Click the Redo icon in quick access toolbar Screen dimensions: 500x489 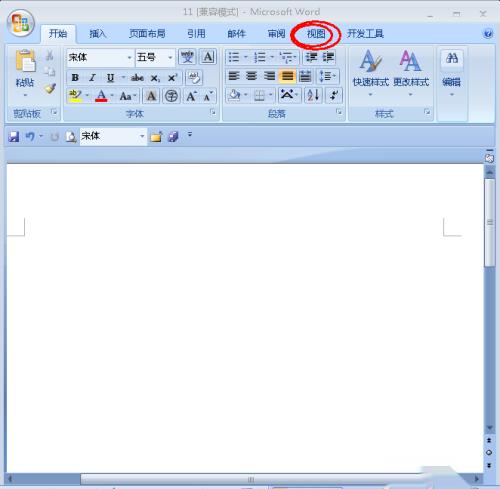pos(55,136)
